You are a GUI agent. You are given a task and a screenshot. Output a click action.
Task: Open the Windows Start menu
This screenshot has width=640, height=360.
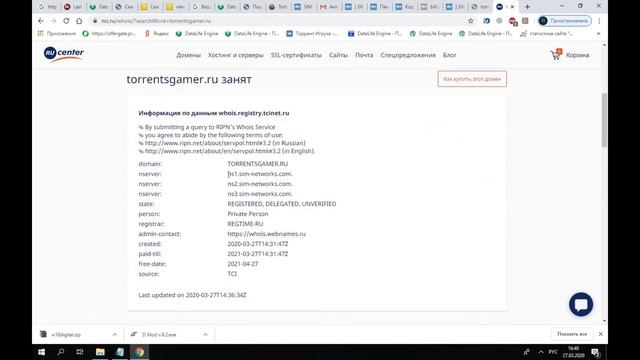[42, 352]
